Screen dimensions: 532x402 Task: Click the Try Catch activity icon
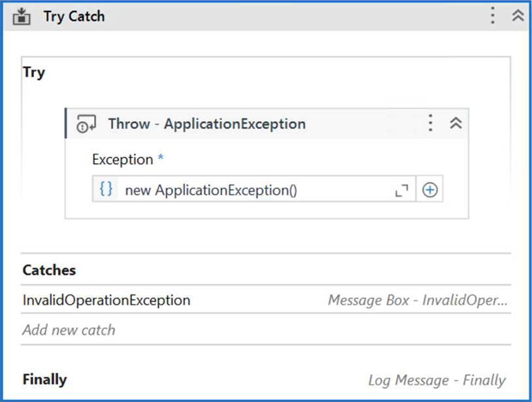(21, 16)
